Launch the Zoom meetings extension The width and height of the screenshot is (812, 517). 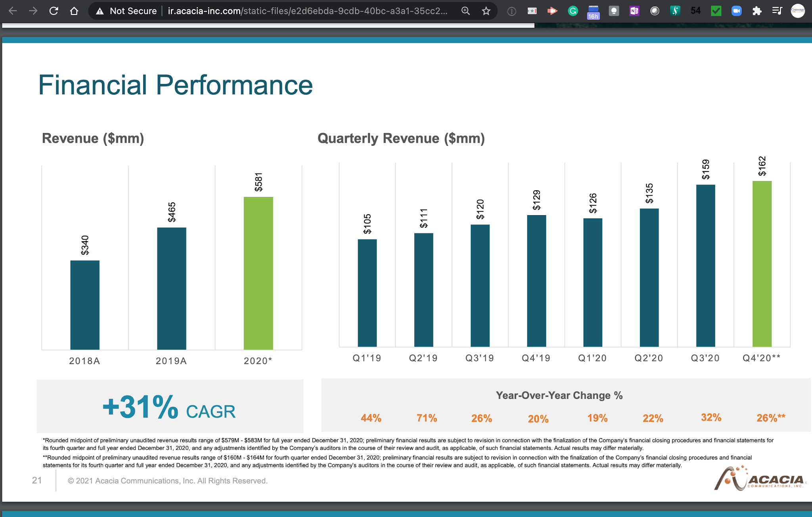(x=736, y=11)
